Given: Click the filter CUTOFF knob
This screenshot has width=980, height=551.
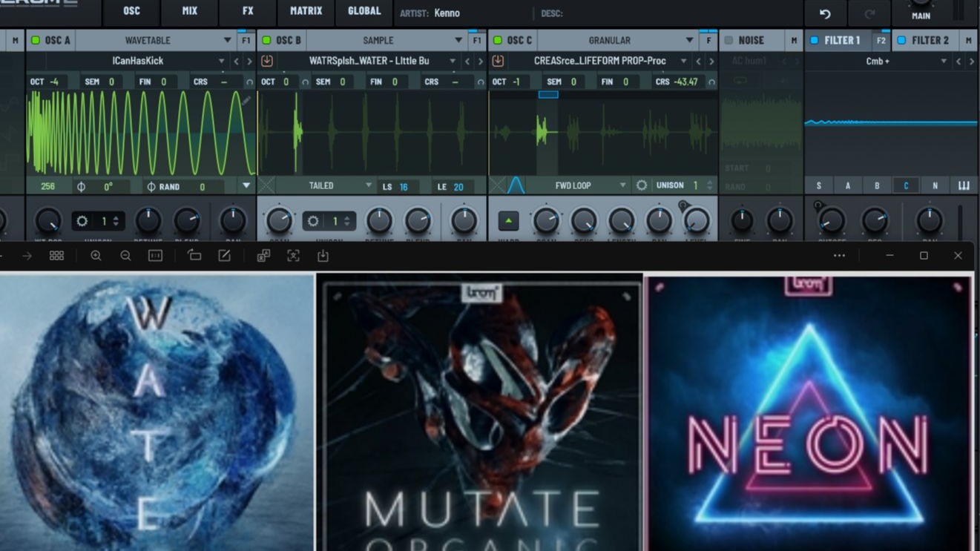Looking at the screenshot, I should pyautogui.click(x=831, y=220).
